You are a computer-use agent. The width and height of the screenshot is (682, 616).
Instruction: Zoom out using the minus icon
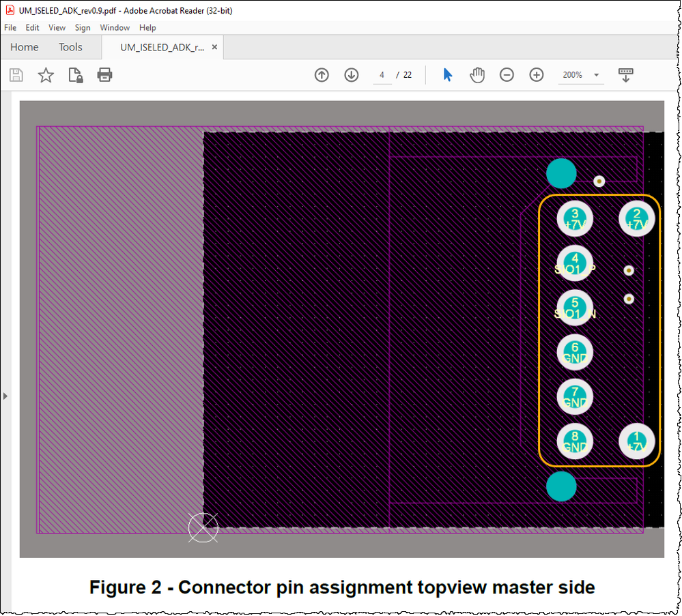coord(507,75)
